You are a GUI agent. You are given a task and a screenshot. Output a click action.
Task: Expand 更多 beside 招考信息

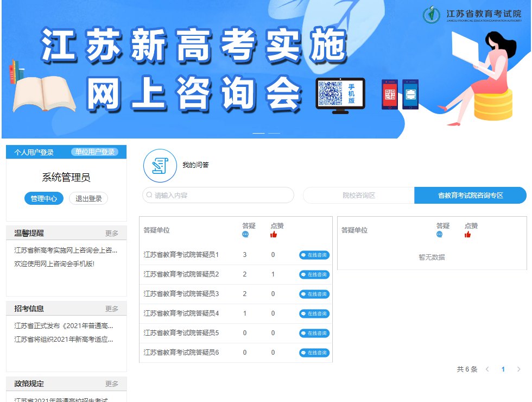(x=112, y=309)
